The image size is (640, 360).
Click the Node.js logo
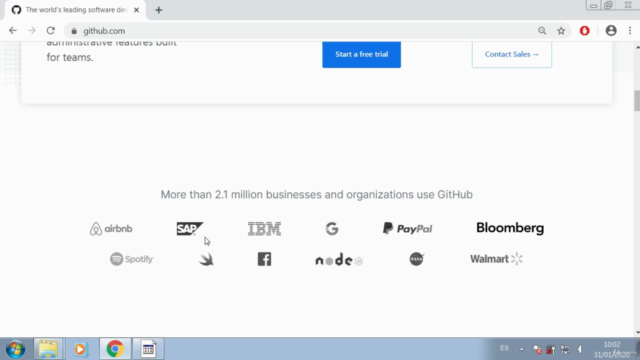tap(339, 260)
